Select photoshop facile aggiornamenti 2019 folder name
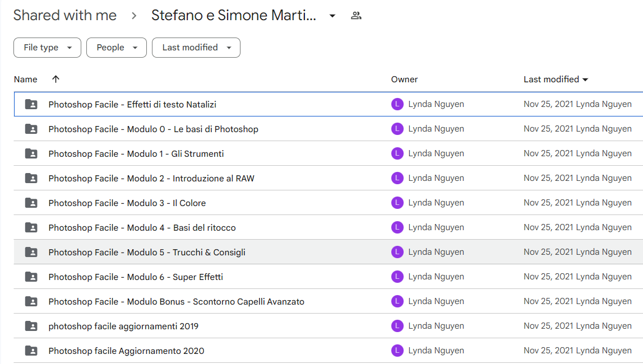Image resolution: width=643 pixels, height=364 pixels. point(123,326)
